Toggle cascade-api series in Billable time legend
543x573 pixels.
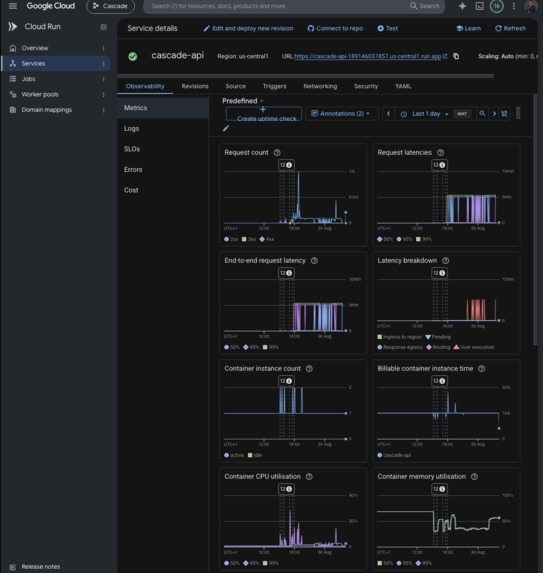(394, 455)
